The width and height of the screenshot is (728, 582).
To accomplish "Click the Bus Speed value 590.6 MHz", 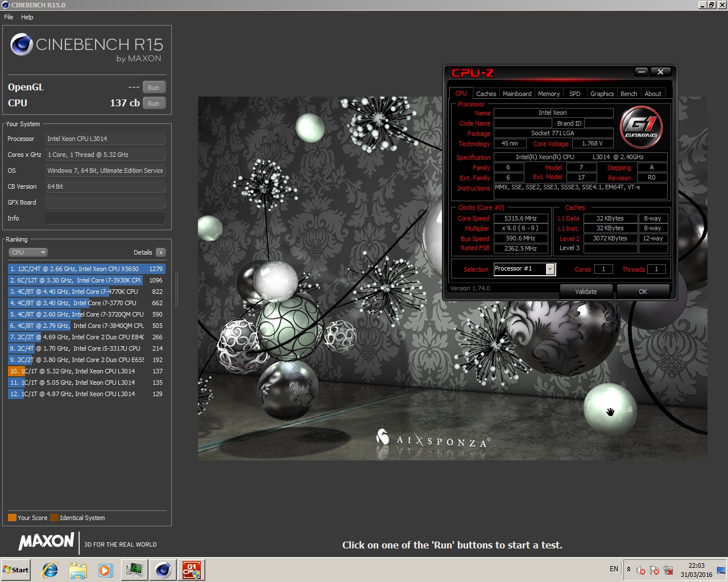I will [520, 239].
